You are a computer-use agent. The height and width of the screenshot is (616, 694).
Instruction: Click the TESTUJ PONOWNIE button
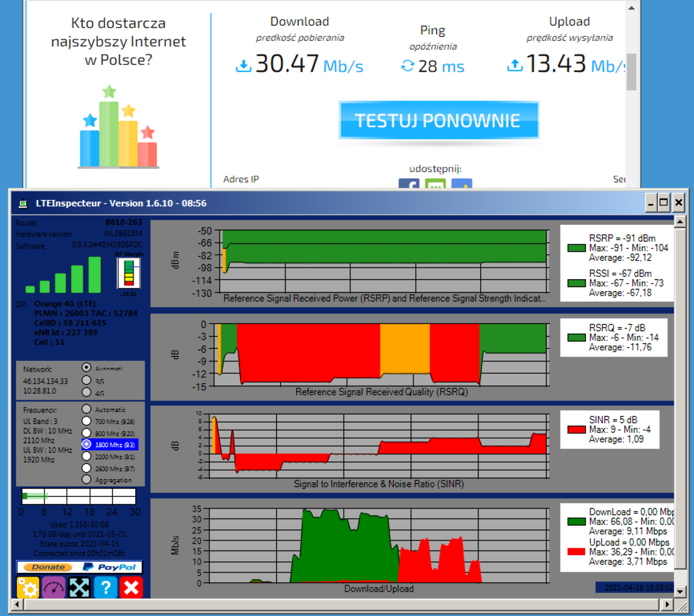[x=439, y=120]
